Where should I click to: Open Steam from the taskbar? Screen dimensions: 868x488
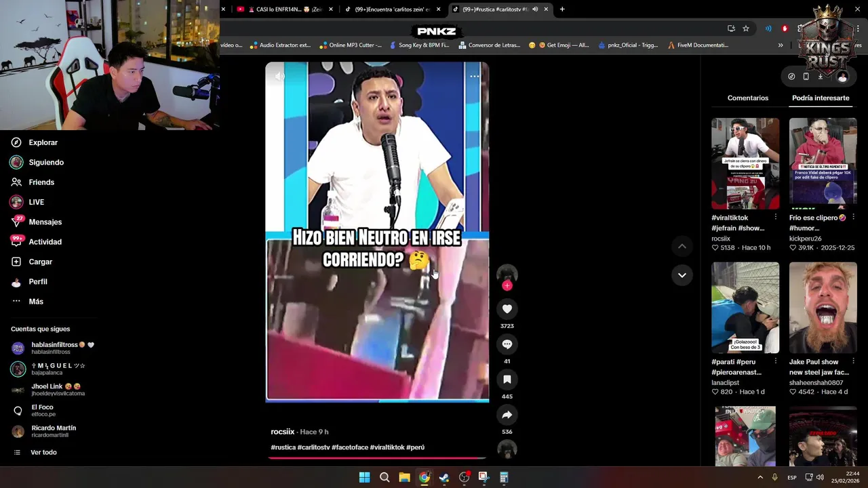point(444,477)
